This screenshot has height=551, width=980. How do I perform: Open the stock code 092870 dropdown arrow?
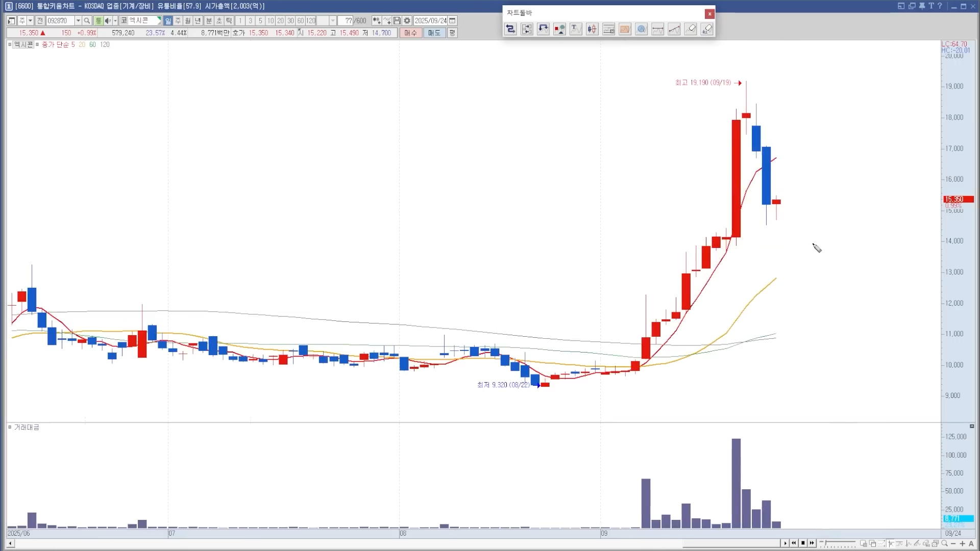[x=78, y=21]
